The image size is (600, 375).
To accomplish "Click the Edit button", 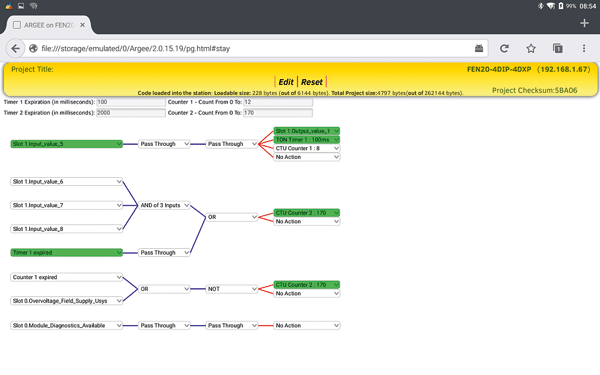I will (x=285, y=82).
